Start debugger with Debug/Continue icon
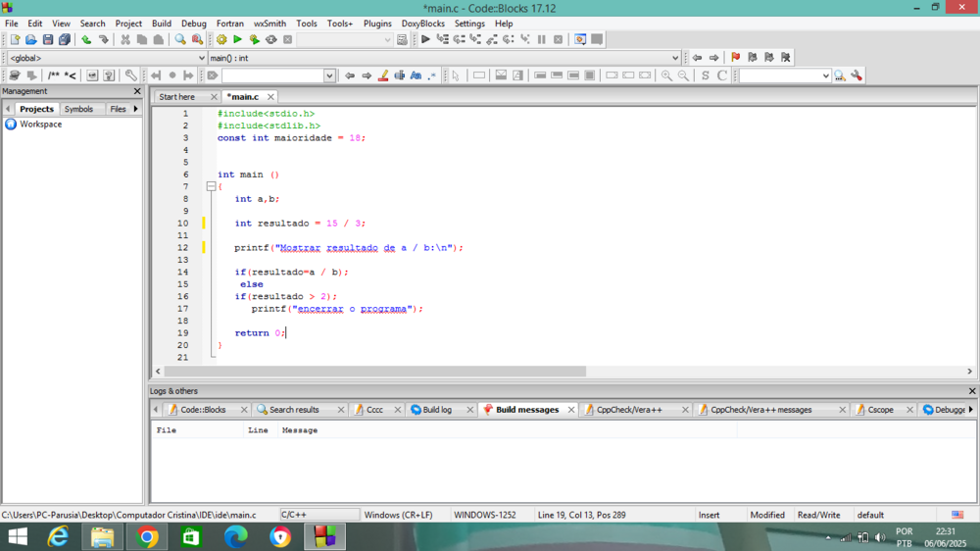The image size is (980, 551). tap(425, 40)
